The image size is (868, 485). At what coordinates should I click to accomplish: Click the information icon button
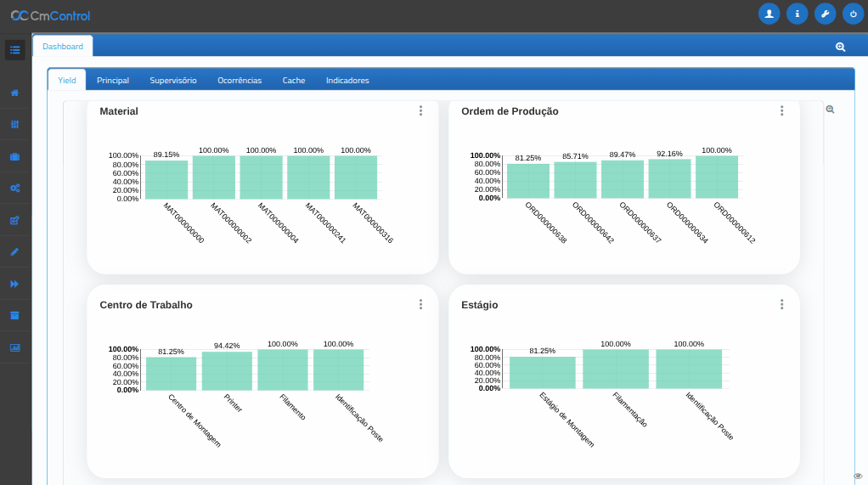click(x=797, y=14)
